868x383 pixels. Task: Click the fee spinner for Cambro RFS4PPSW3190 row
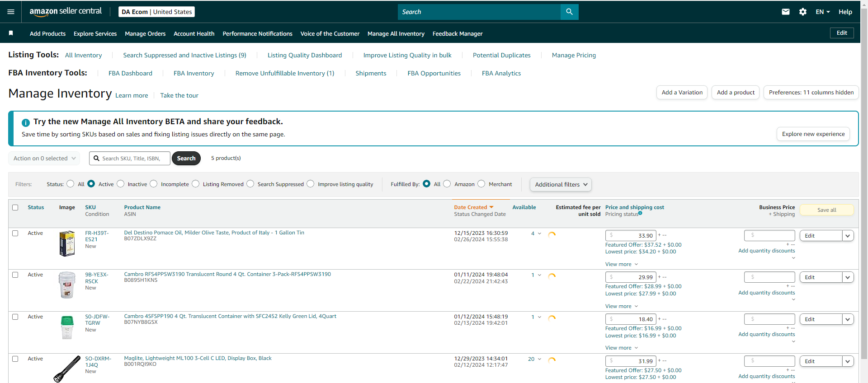552,276
